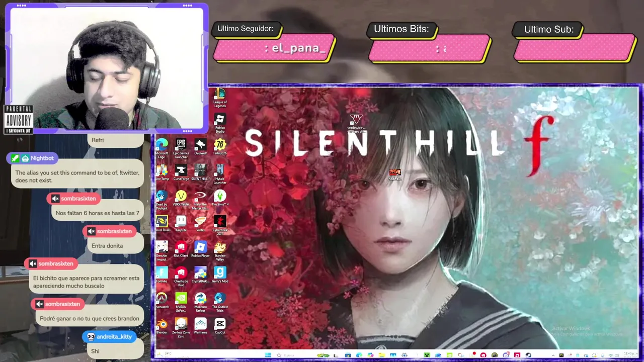This screenshot has height=362, width=644.
Task: Select the chat message 'Entra donita'
Action: [107, 246]
